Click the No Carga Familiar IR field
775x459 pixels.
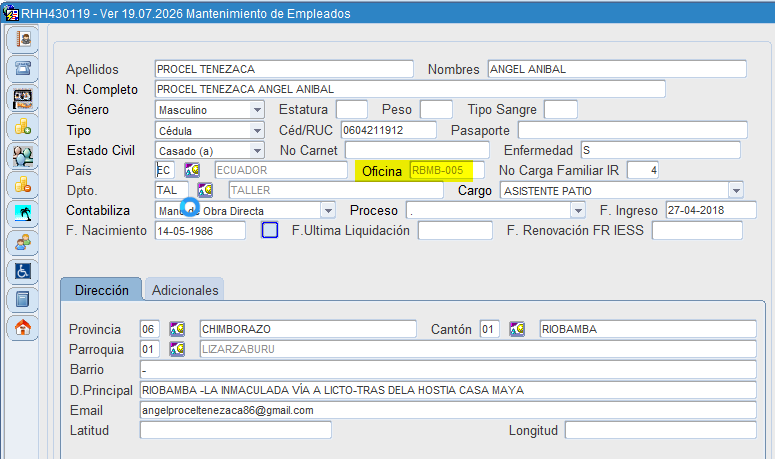[643, 170]
